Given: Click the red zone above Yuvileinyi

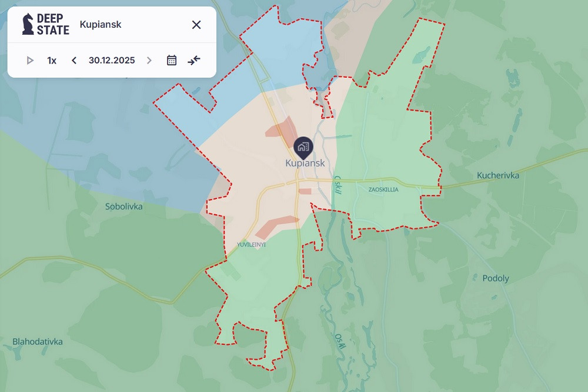Looking at the screenshot, I should [275, 226].
